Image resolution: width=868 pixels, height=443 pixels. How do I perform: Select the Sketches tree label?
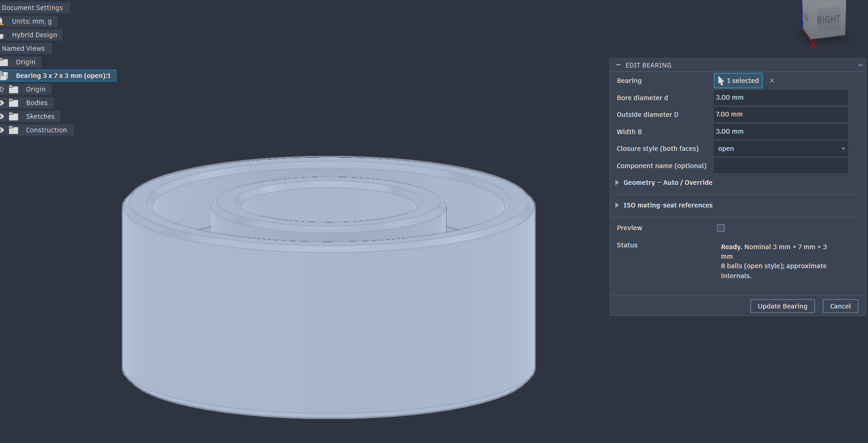click(40, 116)
